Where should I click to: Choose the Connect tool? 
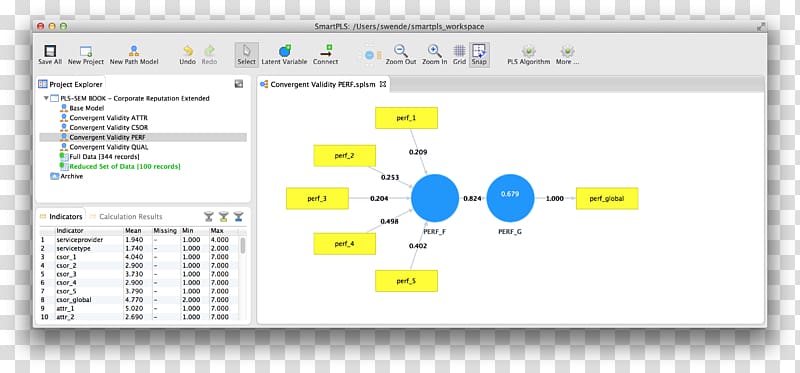click(x=326, y=51)
